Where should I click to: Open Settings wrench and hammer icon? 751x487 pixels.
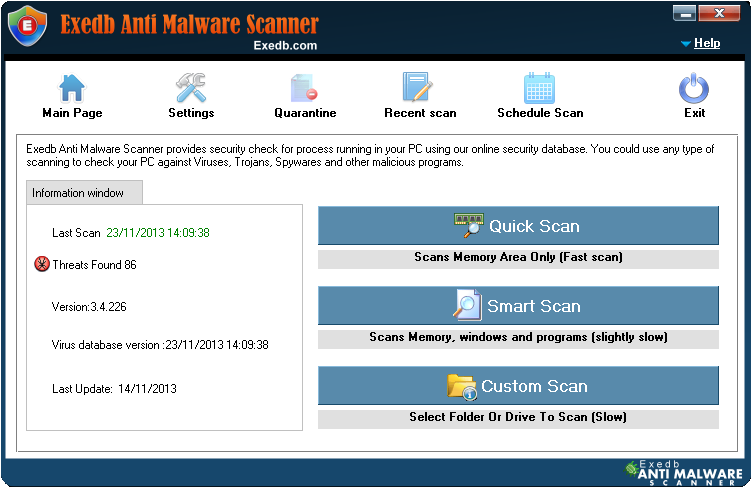(x=191, y=88)
